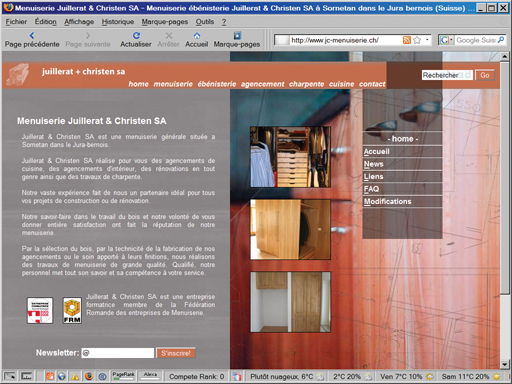Select FAQ in the side menu
Viewport: 512px width, 384px height.
(x=402, y=189)
